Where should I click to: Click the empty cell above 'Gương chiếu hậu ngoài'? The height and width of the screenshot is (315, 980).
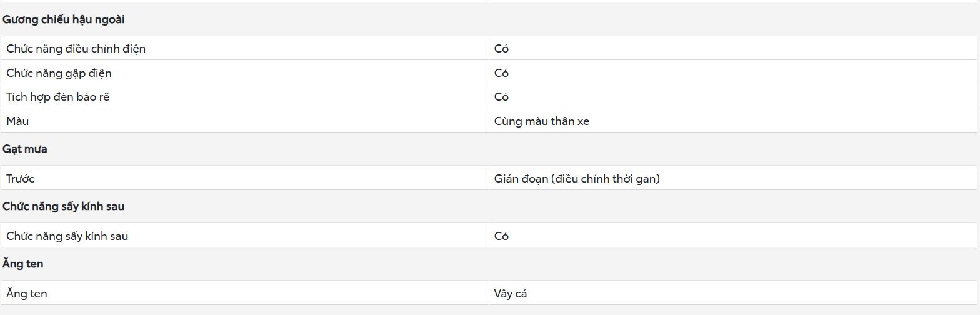pos(245,1)
